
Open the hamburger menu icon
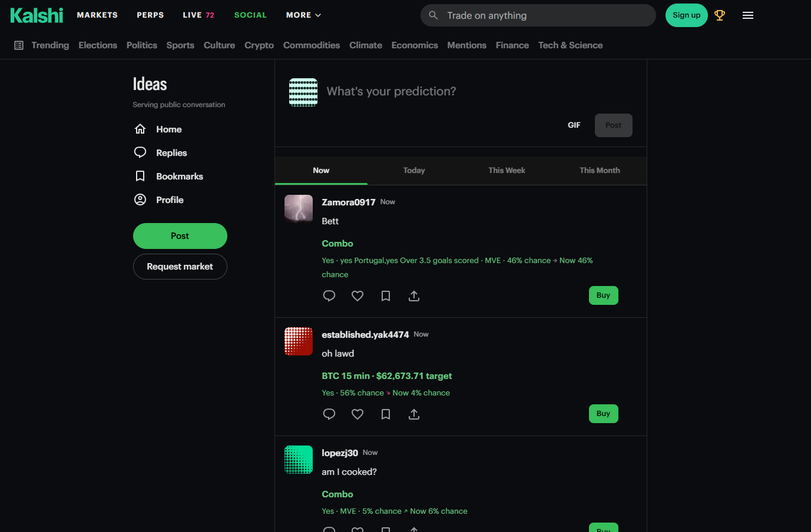click(x=748, y=15)
